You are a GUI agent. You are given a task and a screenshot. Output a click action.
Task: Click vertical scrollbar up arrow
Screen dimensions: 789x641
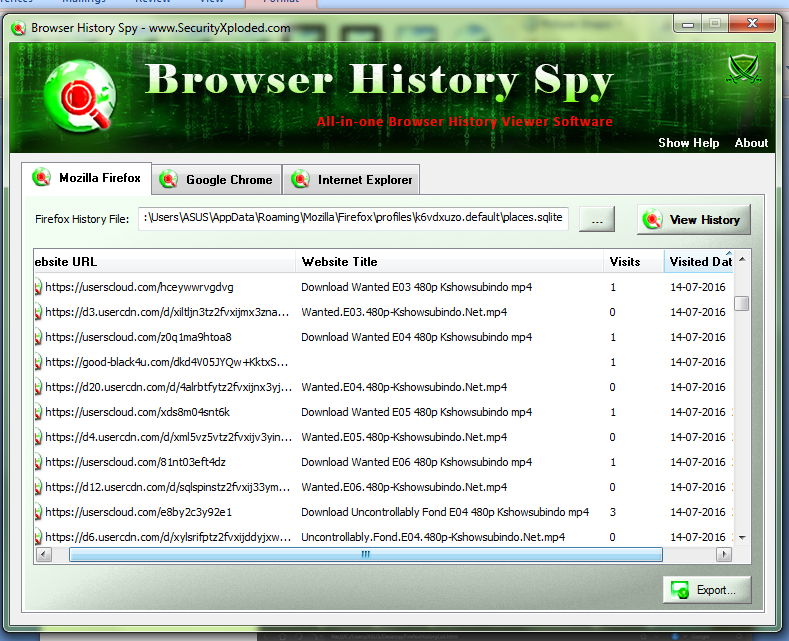(742, 260)
